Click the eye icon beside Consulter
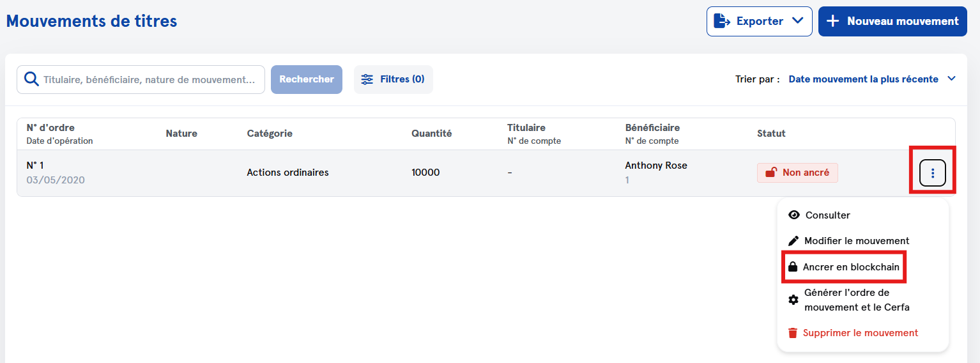 pyautogui.click(x=794, y=215)
